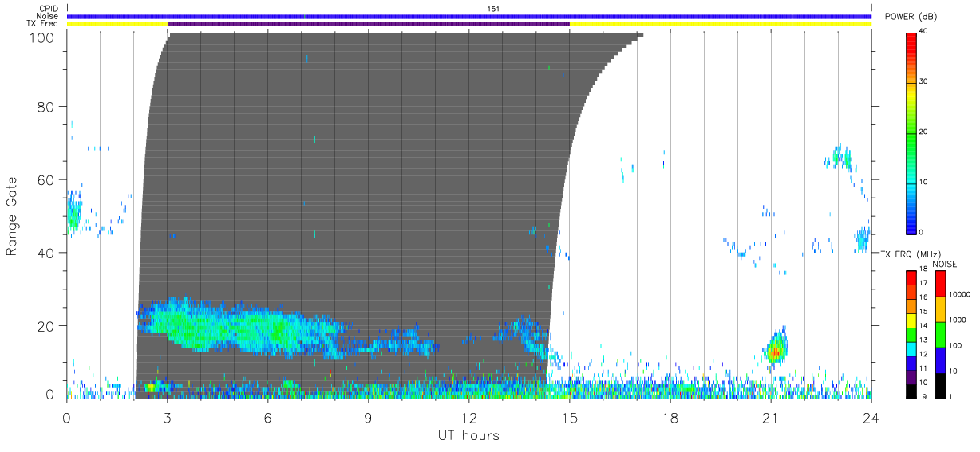Viewport: 980px width, 452px height.
Task: Click the 20 tick on Range Gate axis
Action: 47,325
